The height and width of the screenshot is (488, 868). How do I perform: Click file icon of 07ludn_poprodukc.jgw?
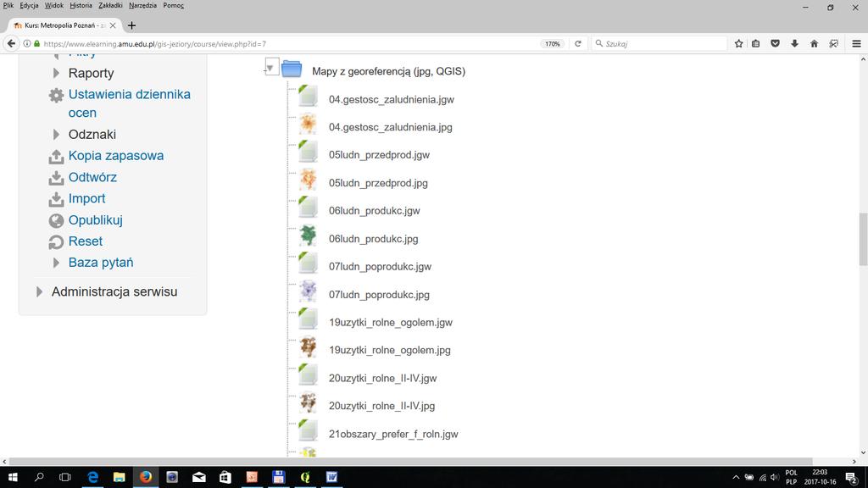click(x=308, y=263)
